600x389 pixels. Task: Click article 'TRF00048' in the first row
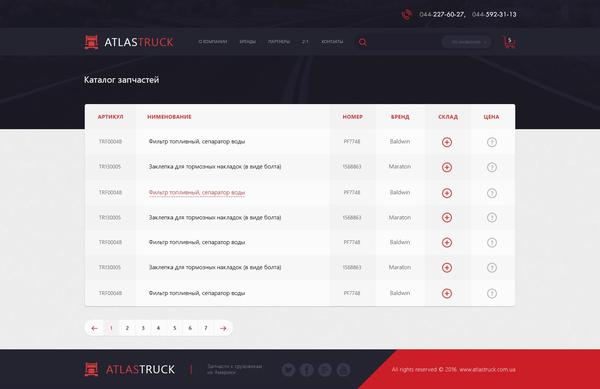tap(110, 142)
